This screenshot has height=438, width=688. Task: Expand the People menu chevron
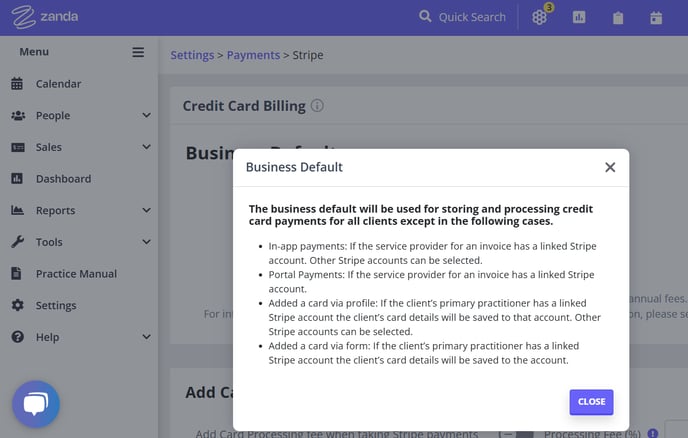(147, 115)
